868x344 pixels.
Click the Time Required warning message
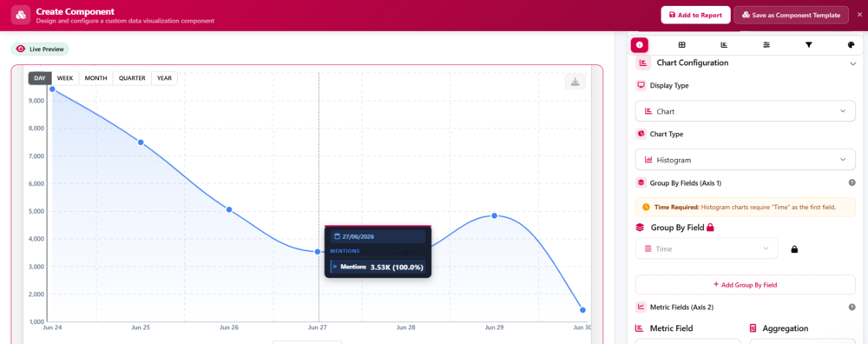[745, 207]
